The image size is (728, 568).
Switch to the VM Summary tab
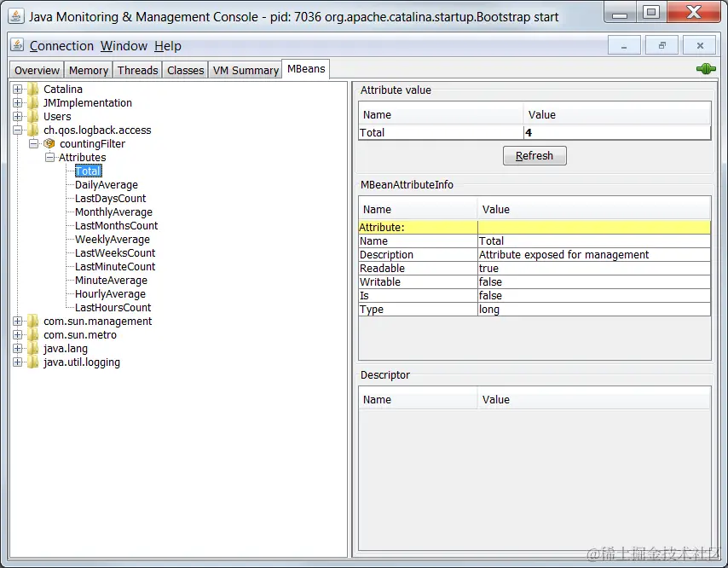coord(245,69)
